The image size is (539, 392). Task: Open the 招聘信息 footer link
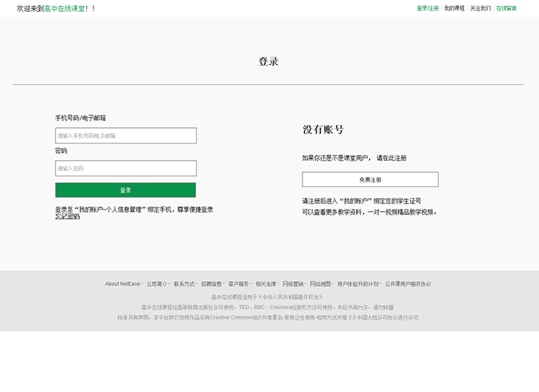point(211,284)
